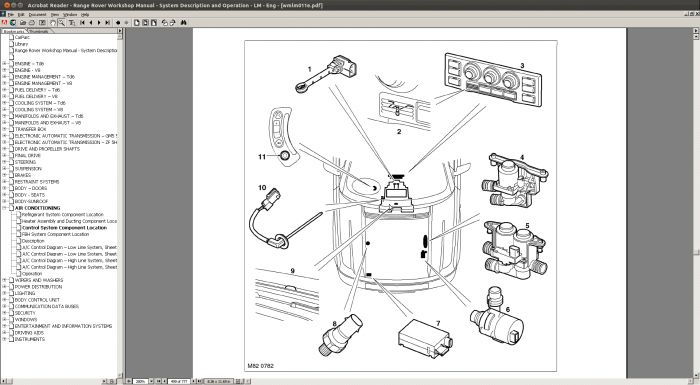This screenshot has height=385, width=700.
Task: Toggle the navigation pane toolbar button
Action: (42, 22)
